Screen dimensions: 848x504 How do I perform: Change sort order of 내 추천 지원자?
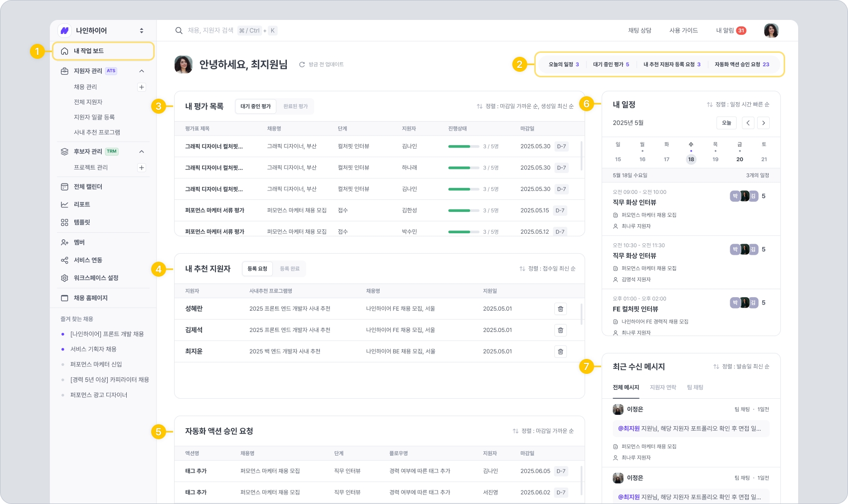pos(547,269)
